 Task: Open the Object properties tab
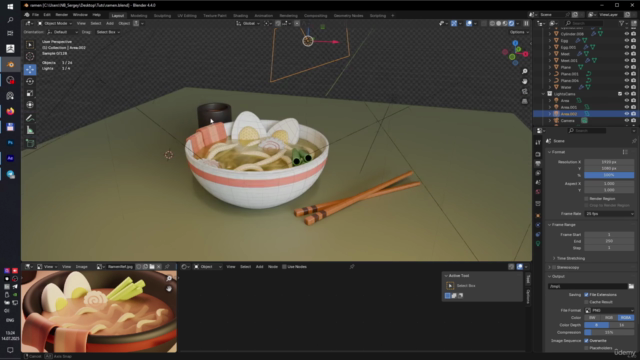click(x=538, y=216)
